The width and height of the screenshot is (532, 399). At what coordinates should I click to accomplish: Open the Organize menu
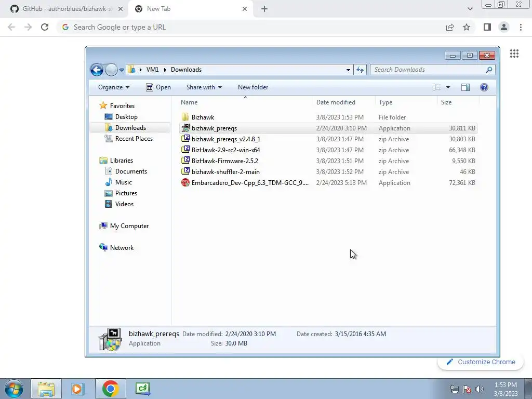(x=114, y=87)
